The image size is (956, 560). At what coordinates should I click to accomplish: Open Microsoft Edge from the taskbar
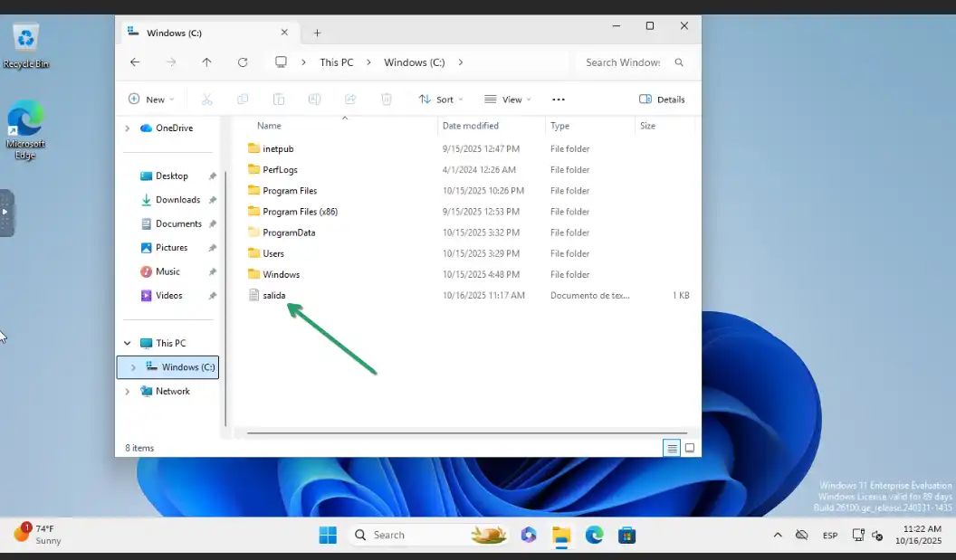click(x=595, y=535)
